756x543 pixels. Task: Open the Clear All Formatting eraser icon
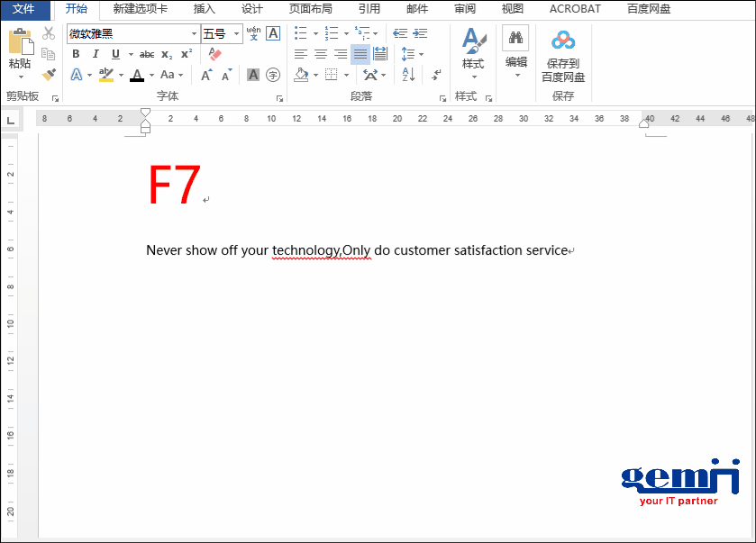pos(214,54)
